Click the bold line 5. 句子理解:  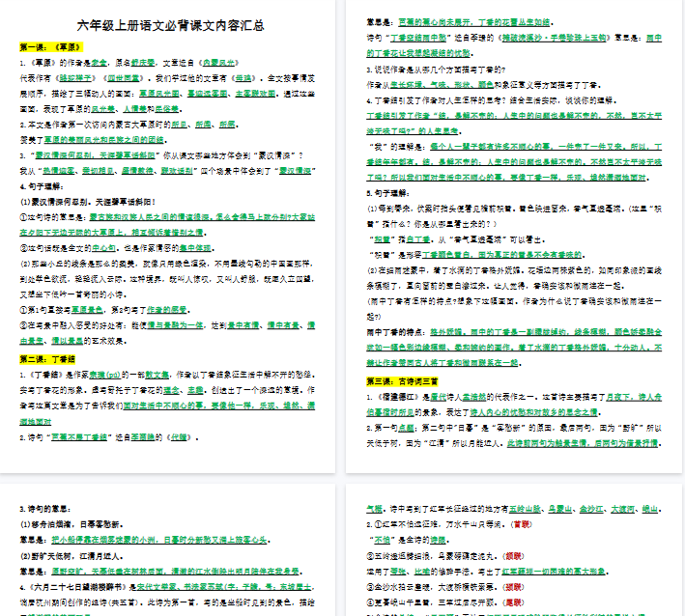coord(388,193)
